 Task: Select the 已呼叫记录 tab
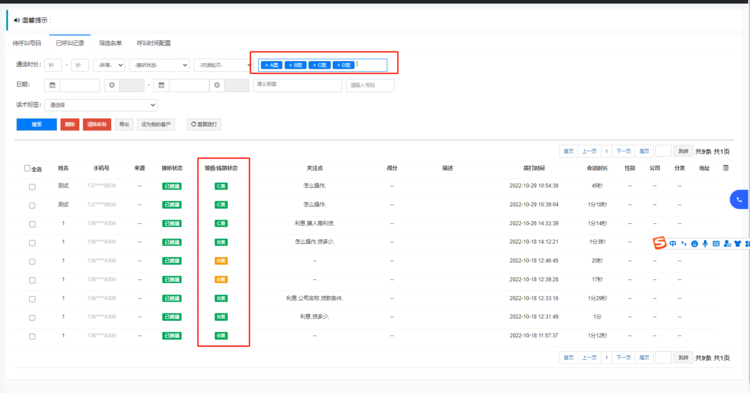pos(70,43)
